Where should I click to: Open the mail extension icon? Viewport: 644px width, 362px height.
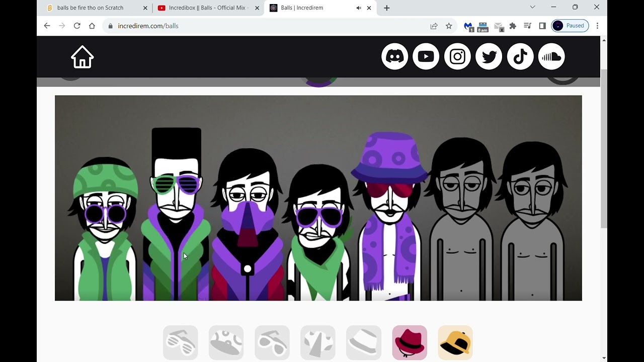(x=499, y=26)
